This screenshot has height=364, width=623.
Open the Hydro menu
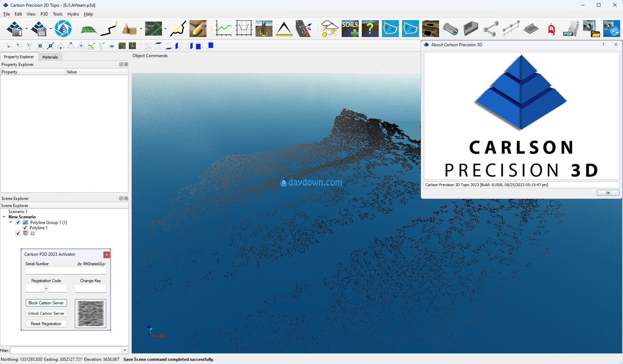click(x=73, y=14)
